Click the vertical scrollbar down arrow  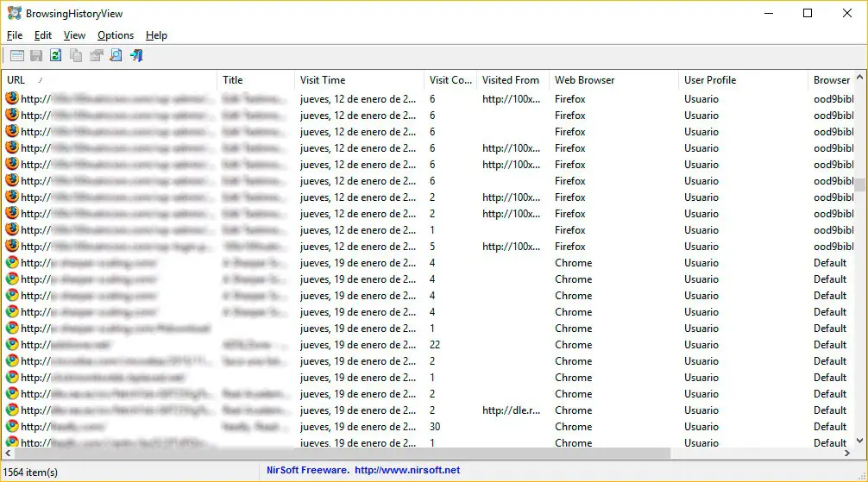pyautogui.click(x=859, y=441)
